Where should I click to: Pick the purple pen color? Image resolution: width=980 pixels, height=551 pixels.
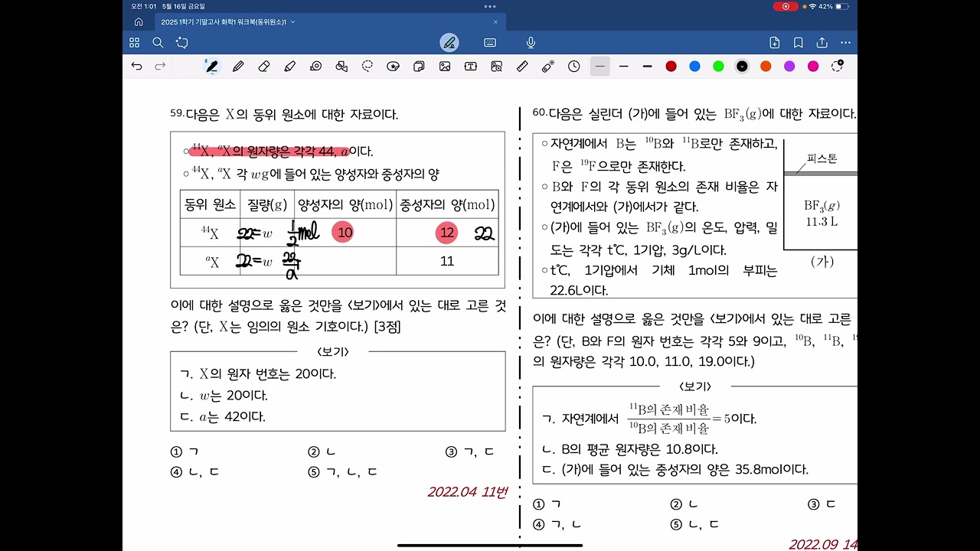click(789, 67)
